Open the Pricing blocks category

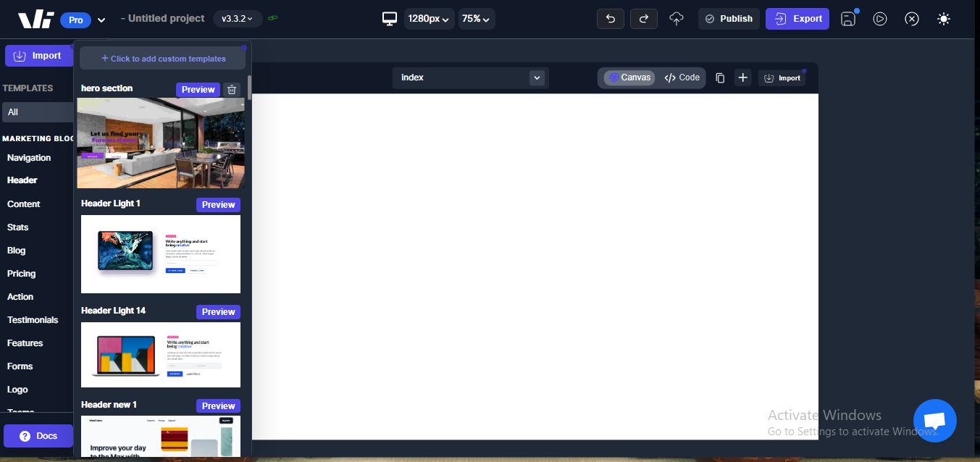(22, 274)
